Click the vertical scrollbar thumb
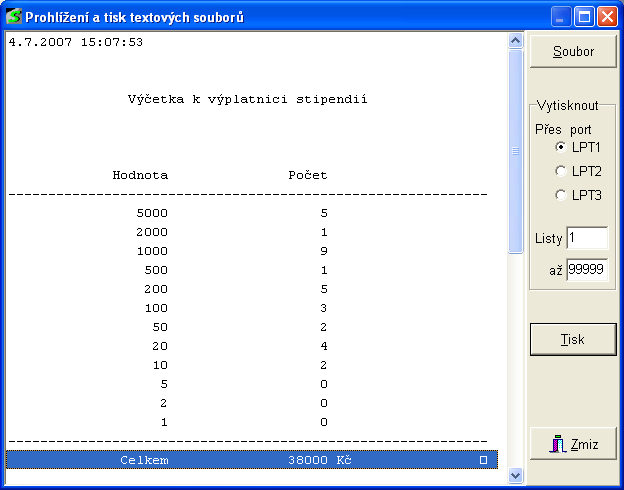The height and width of the screenshot is (490, 624). pos(516,150)
